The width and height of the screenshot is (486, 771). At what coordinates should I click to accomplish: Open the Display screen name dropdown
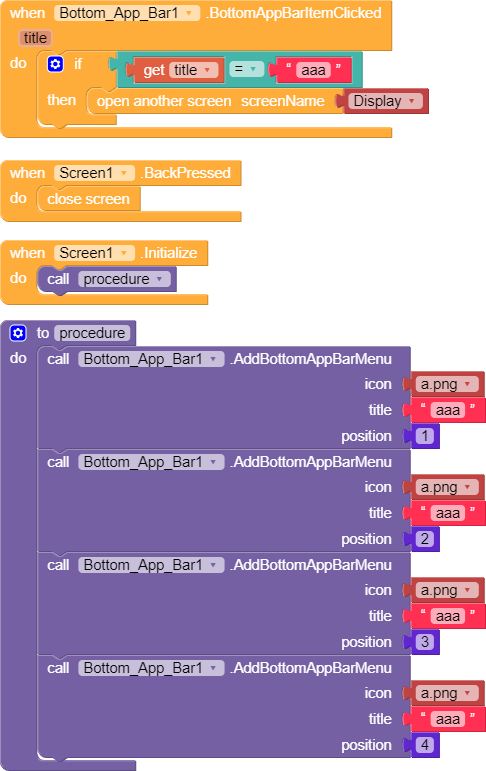[x=386, y=101]
